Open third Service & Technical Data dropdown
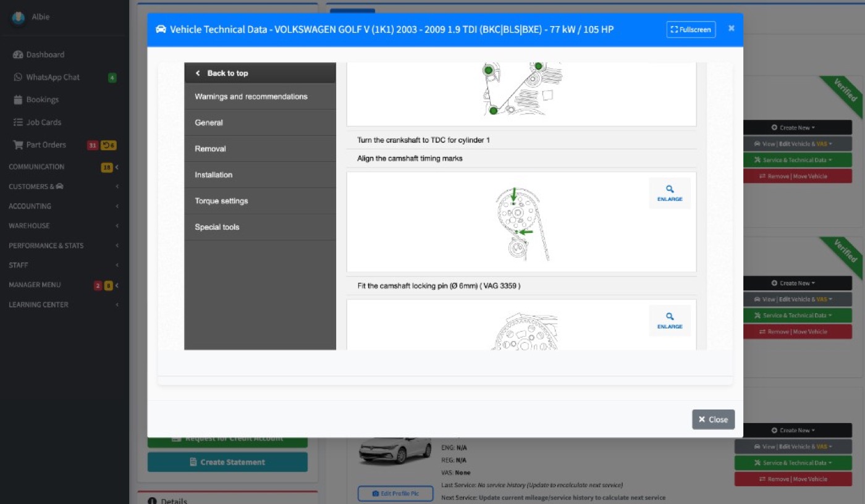Viewport: 865px width, 504px height. (x=793, y=463)
